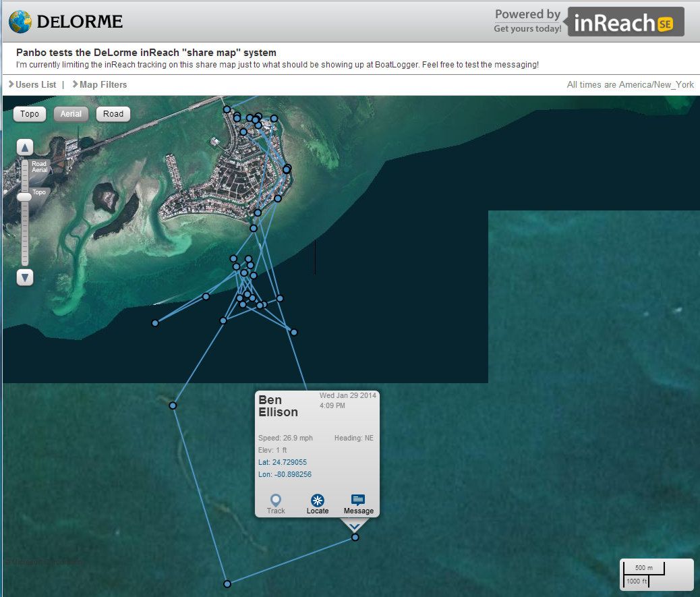
Task: Click the 'Ben Ellison' name in popup
Action: (x=278, y=406)
